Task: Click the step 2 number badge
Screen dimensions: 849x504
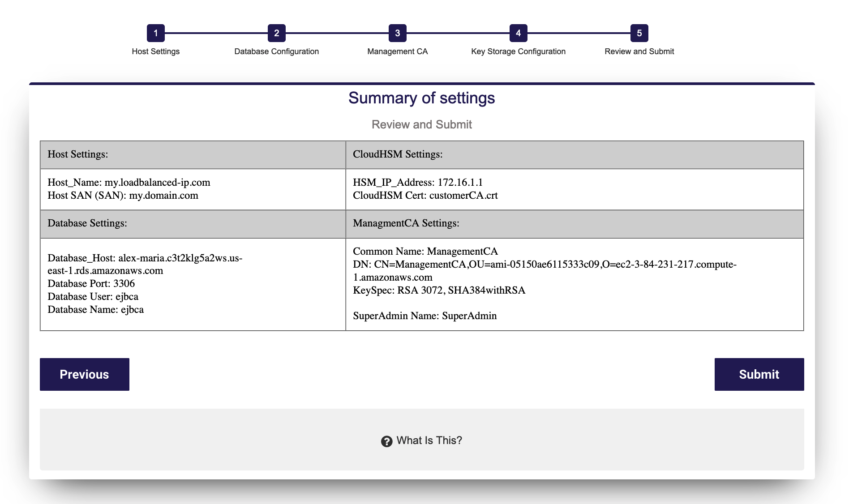Action: pos(276,33)
